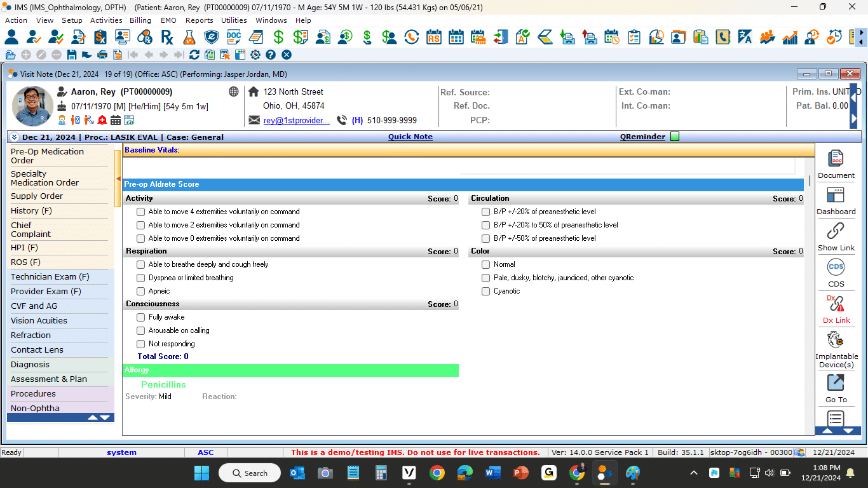Viewport: 868px width, 488px height.
Task: Click the Show Link chain icon
Action: 836,231
